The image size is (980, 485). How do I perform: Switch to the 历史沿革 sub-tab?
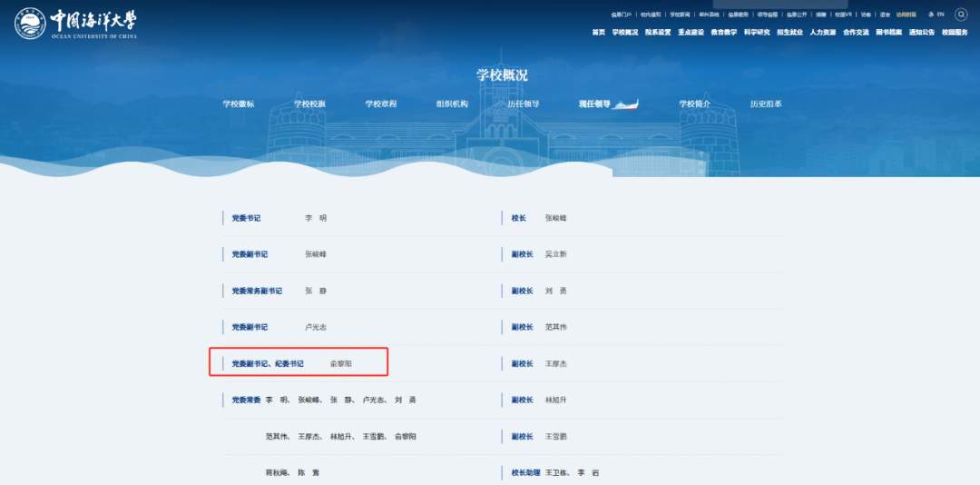(x=766, y=104)
